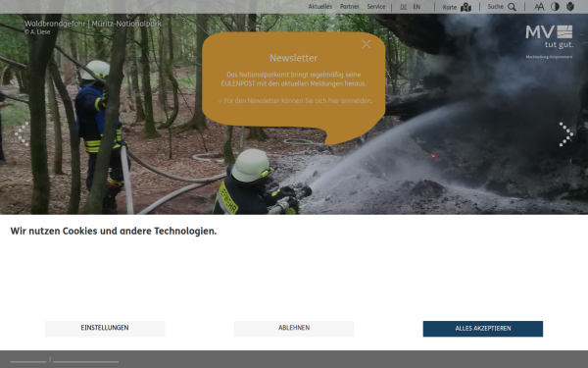Click the 'Waldbrandgefahr | Müritz-Nationalpark' caption
The height and width of the screenshot is (368, 588).
(x=93, y=24)
